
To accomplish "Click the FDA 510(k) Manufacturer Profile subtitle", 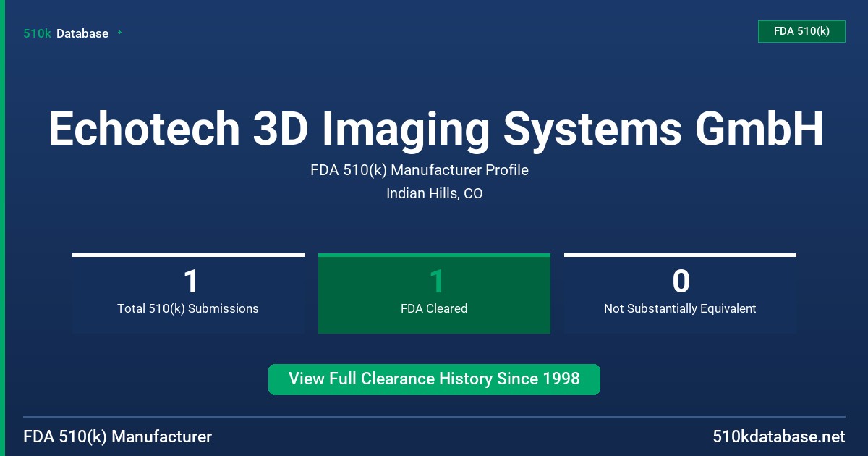I will click(x=420, y=171).
